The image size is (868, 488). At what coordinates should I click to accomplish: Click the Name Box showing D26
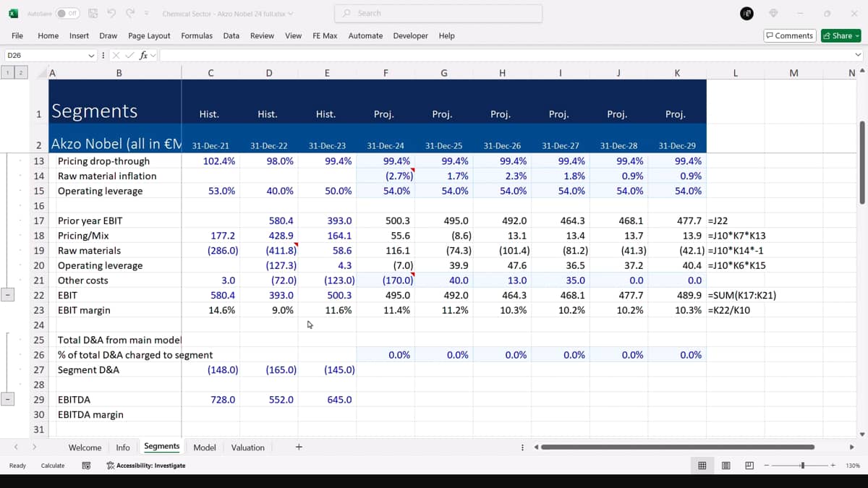[x=45, y=55]
